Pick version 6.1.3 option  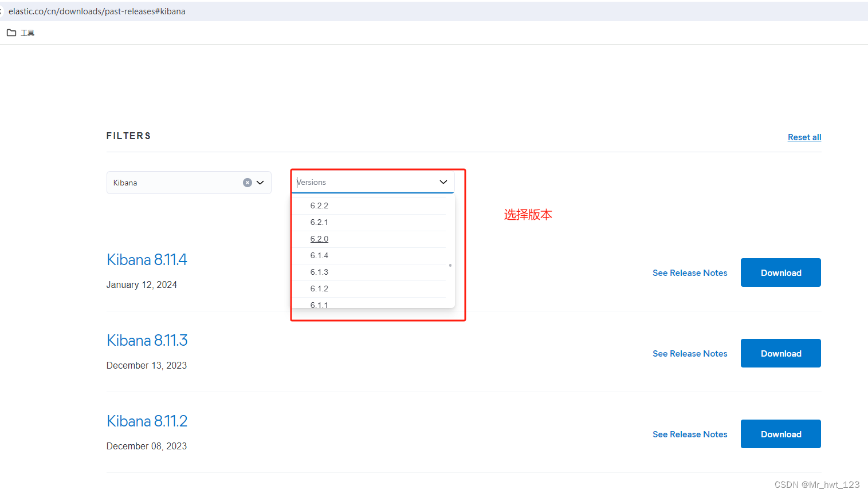(370, 272)
